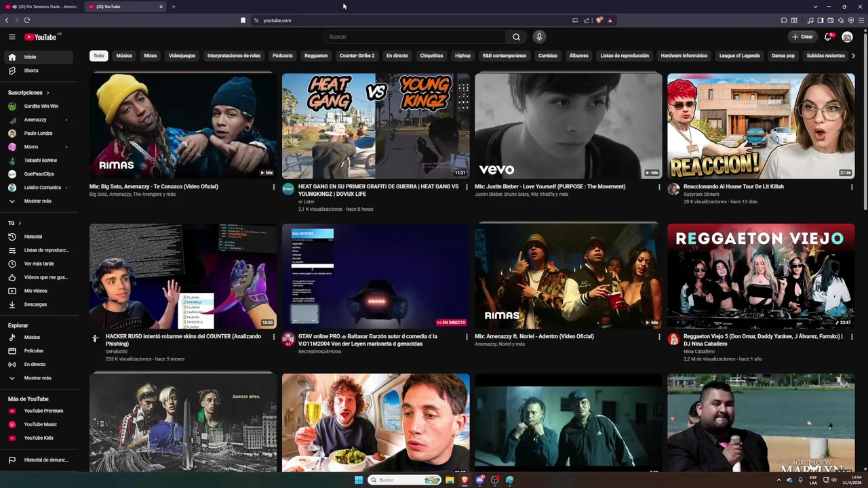
Task: Open the notifications bell
Action: click(x=828, y=37)
